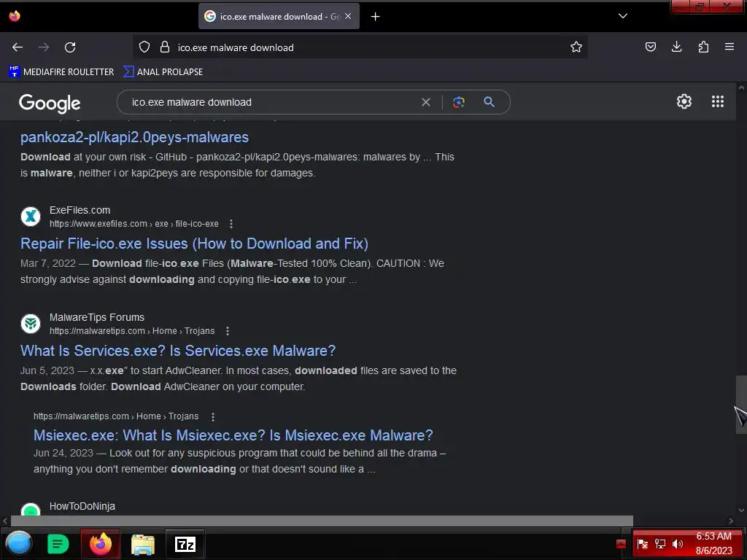Screen dimensions: 747x560
Task: Switch to Firefox in the taskbar
Action: pos(101,543)
